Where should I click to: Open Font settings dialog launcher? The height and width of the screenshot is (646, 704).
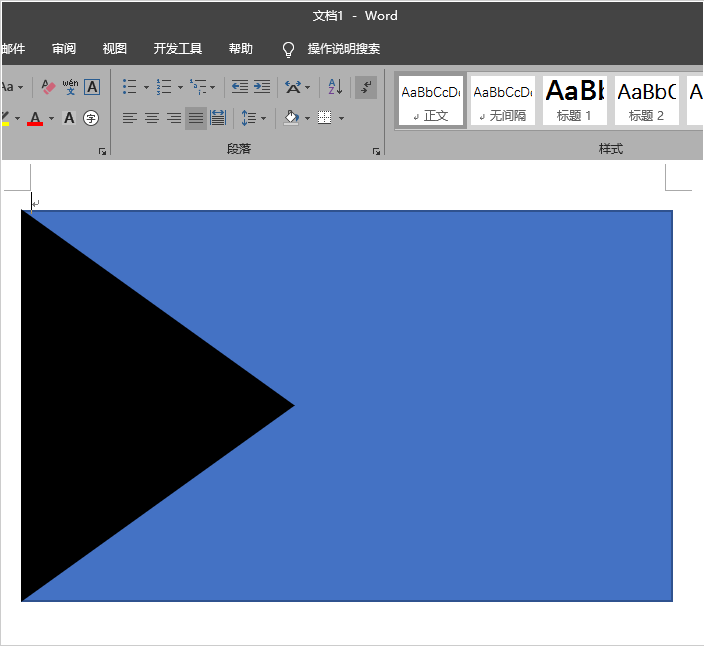click(102, 152)
